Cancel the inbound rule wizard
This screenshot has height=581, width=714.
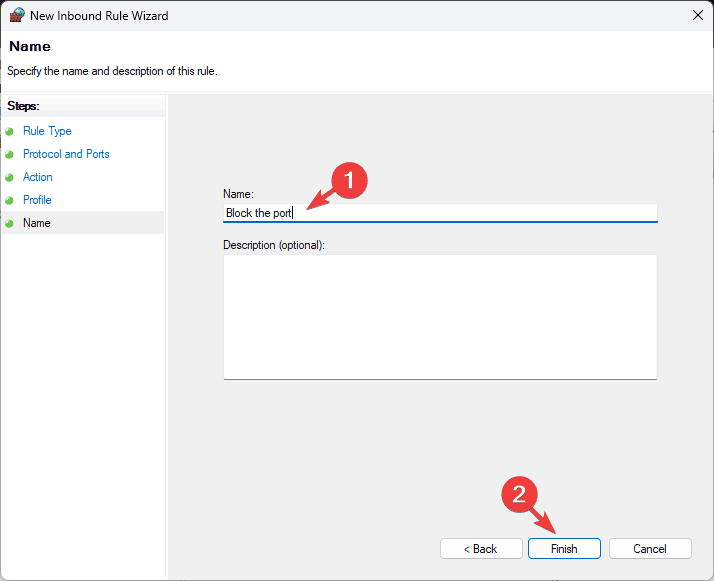tap(650, 549)
